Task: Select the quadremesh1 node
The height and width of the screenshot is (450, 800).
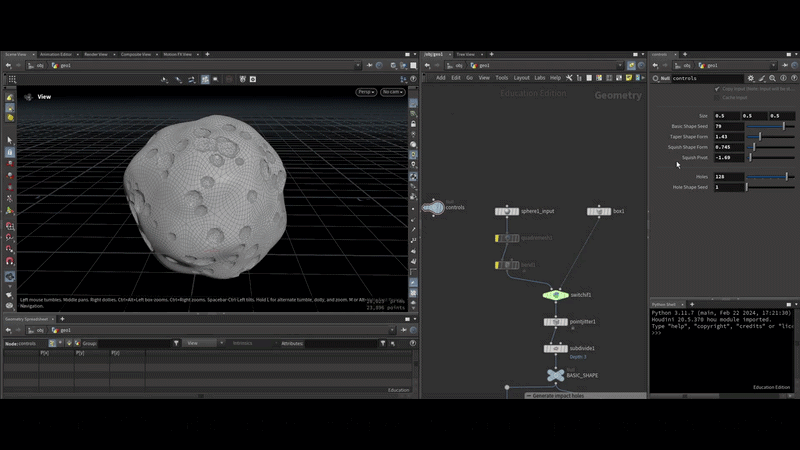Action: tap(507, 238)
